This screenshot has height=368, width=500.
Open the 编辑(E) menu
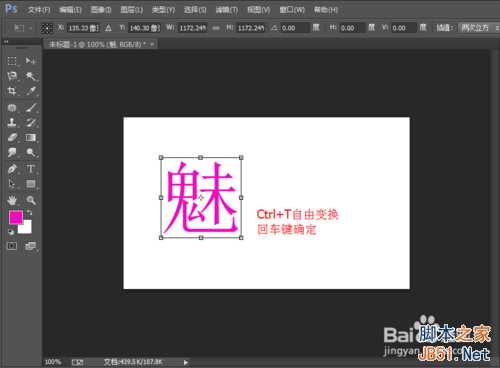70,10
